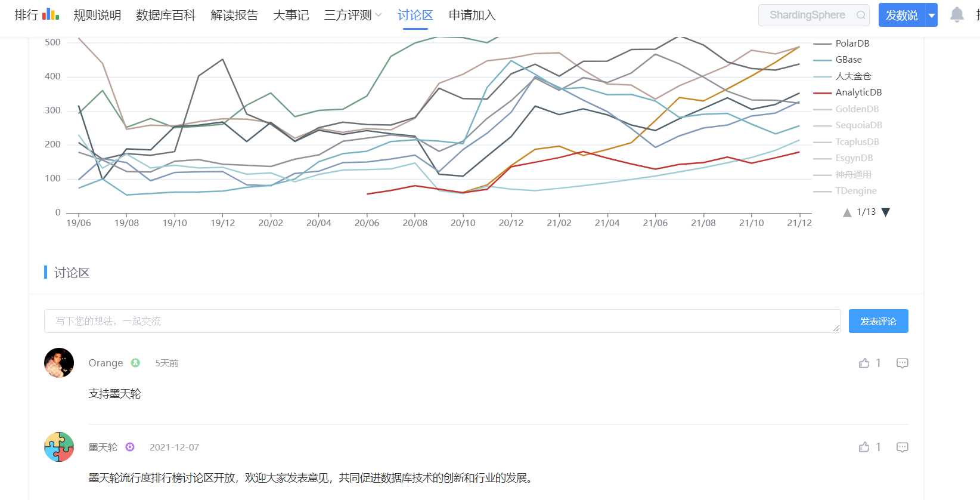Reply to Orange's comment via speech bubble
Screen dimensions: 980x500
[903, 363]
